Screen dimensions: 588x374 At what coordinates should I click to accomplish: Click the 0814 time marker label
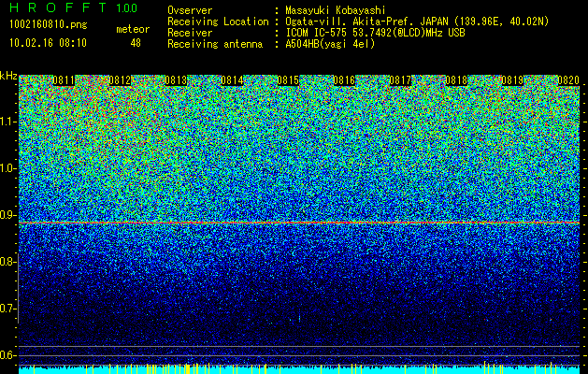click(232, 79)
